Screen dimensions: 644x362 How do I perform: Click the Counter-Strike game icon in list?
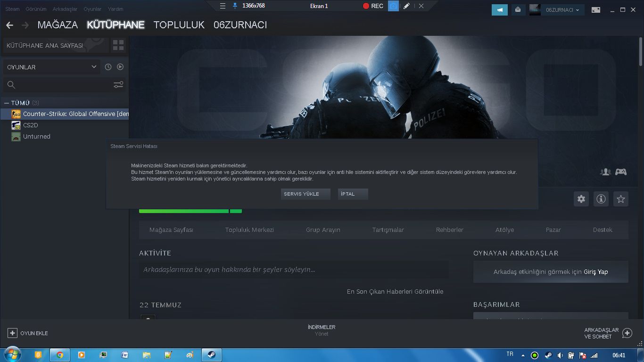[x=16, y=114]
